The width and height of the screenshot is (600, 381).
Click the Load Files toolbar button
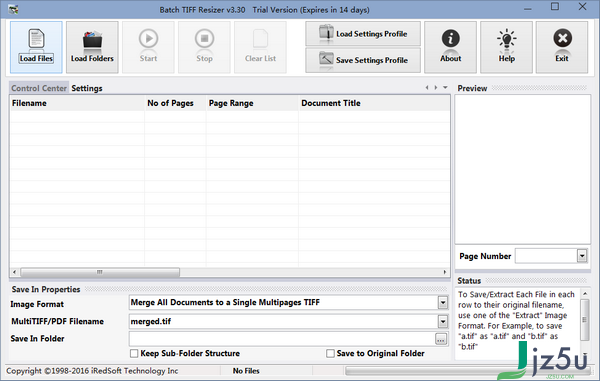(x=36, y=47)
